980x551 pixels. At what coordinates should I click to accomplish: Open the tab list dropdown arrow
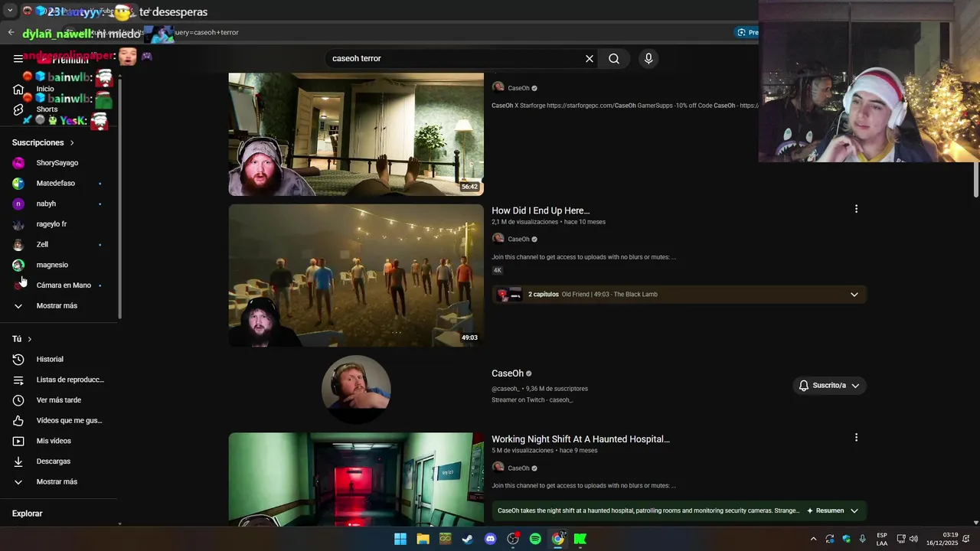pos(10,11)
